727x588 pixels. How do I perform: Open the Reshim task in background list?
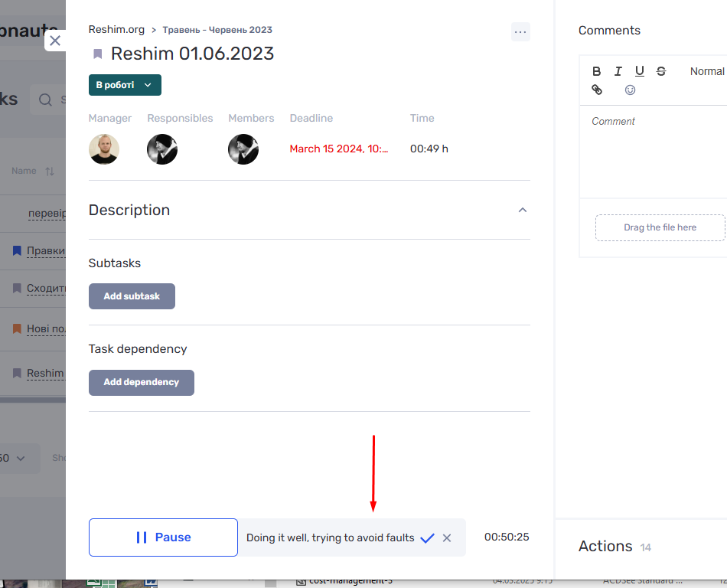point(45,374)
